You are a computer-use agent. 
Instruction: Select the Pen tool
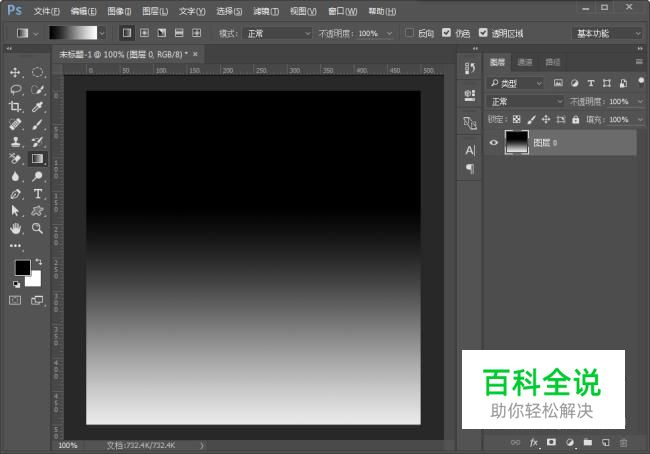point(15,194)
